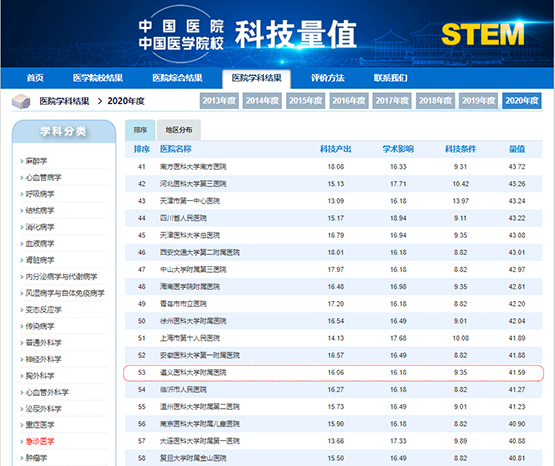Click 复旦大学附属金山医院 in row 58
555x466 pixels.
pyautogui.click(x=193, y=458)
